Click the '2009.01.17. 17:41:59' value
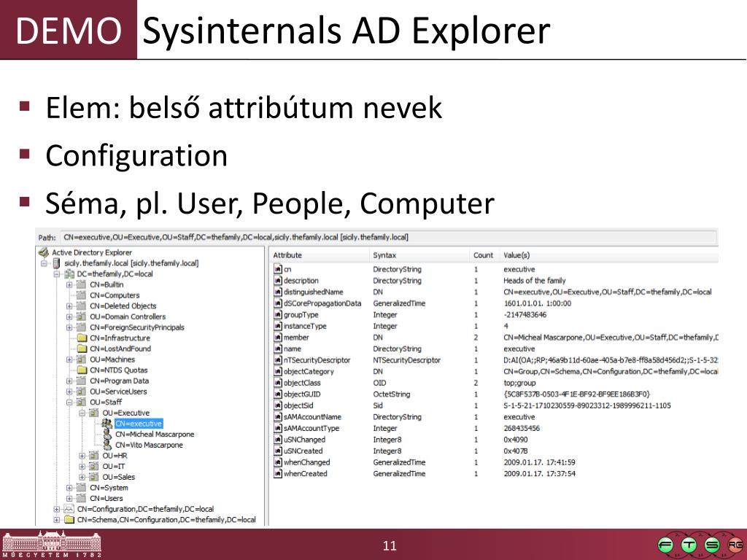This screenshot has height=560, width=747. click(539, 462)
